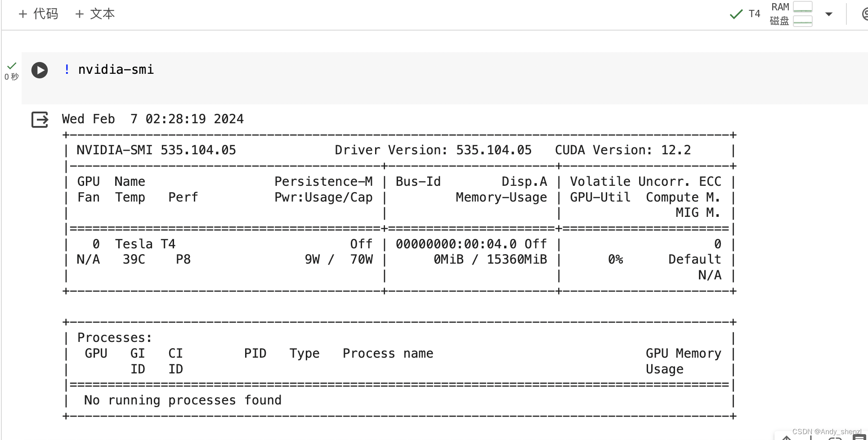Screen dimensions: 868x440
Task: Click the 'P8' performance state value
Action: coord(183,259)
